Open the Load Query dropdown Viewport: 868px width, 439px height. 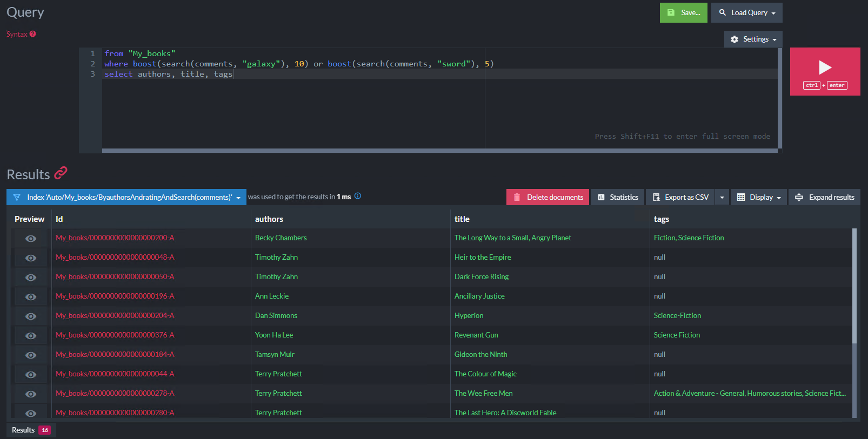(x=747, y=12)
